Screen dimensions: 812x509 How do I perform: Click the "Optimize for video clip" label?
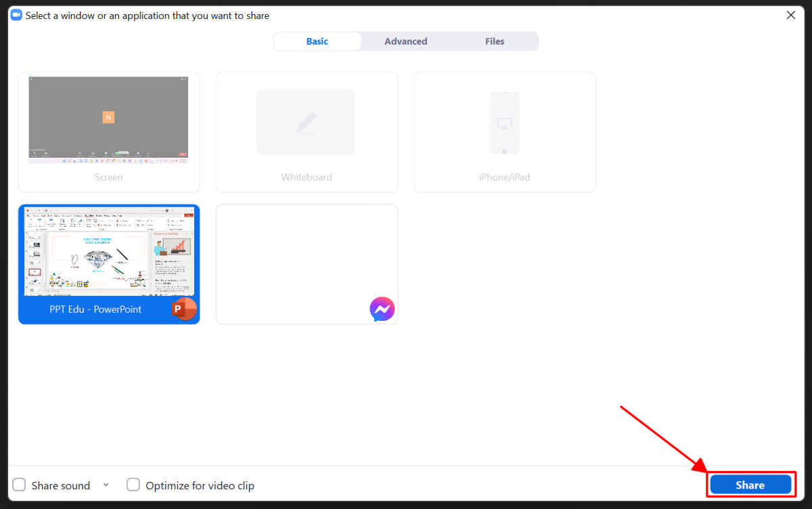coord(200,485)
